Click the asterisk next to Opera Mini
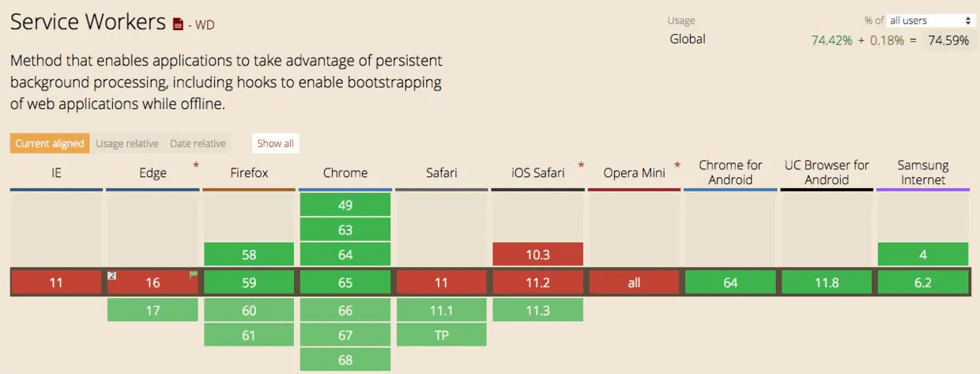 pyautogui.click(x=677, y=165)
